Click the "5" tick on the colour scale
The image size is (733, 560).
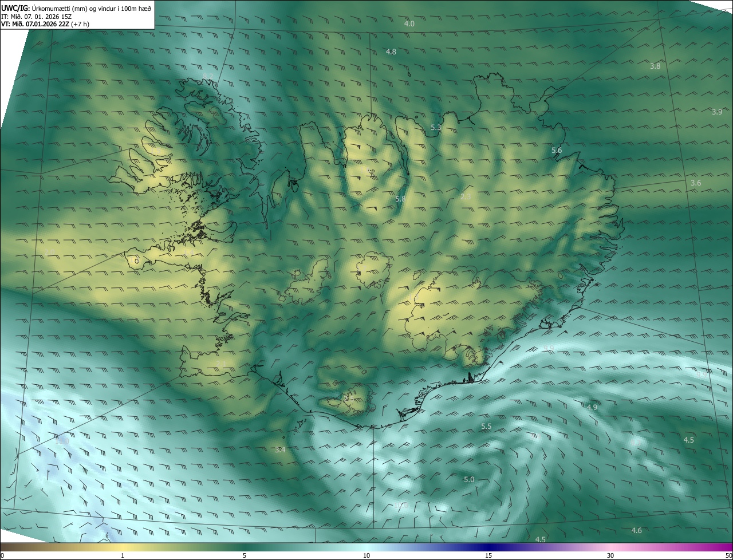(245, 555)
